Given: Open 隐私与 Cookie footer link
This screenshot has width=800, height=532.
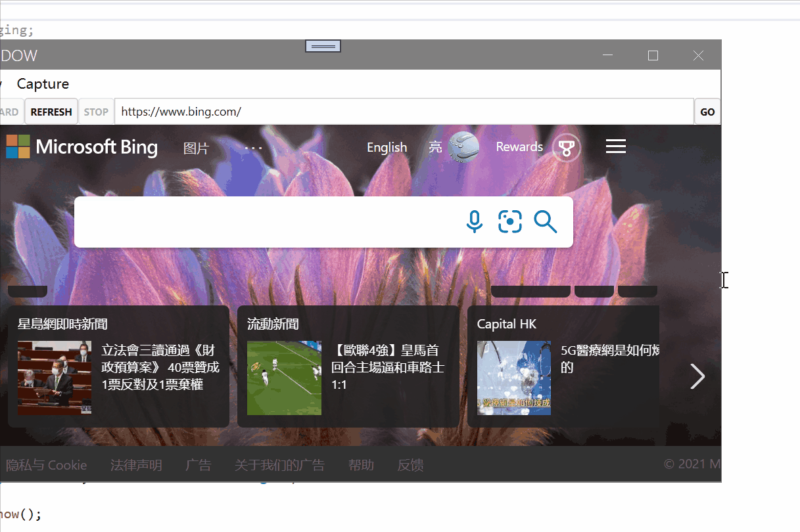Looking at the screenshot, I should click(x=46, y=465).
